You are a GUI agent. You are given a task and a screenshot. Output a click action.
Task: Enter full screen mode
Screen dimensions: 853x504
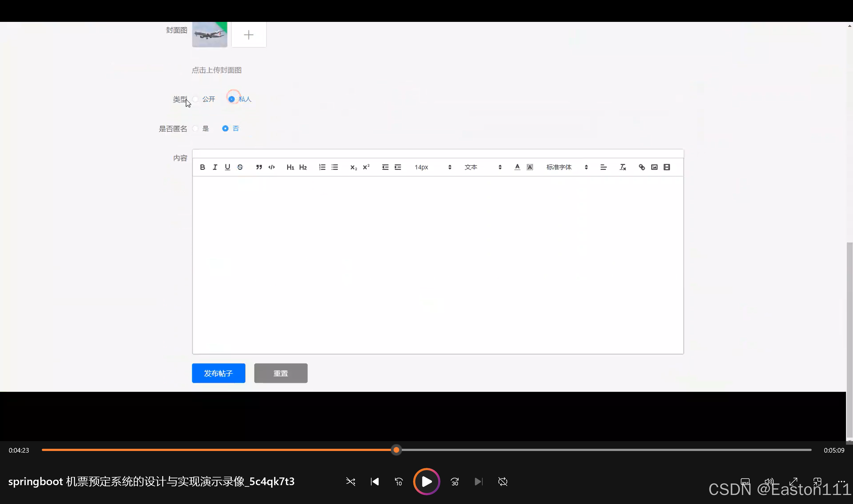(x=793, y=482)
